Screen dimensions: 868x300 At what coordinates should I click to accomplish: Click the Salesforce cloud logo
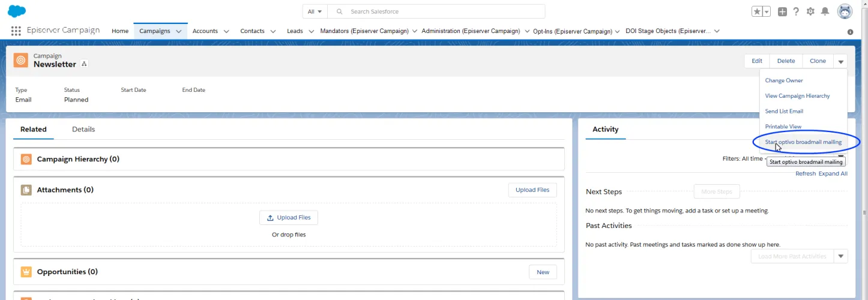click(17, 11)
